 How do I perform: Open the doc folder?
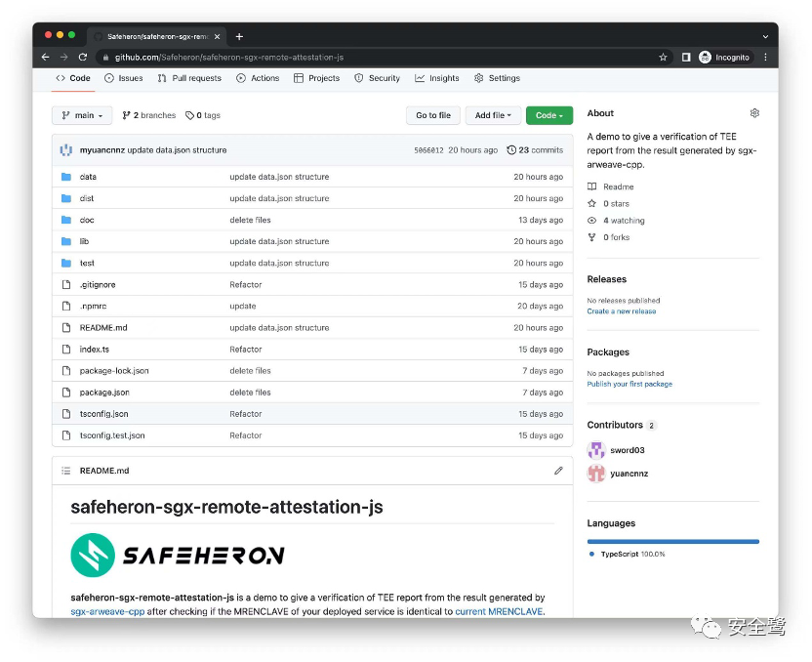[x=87, y=220]
